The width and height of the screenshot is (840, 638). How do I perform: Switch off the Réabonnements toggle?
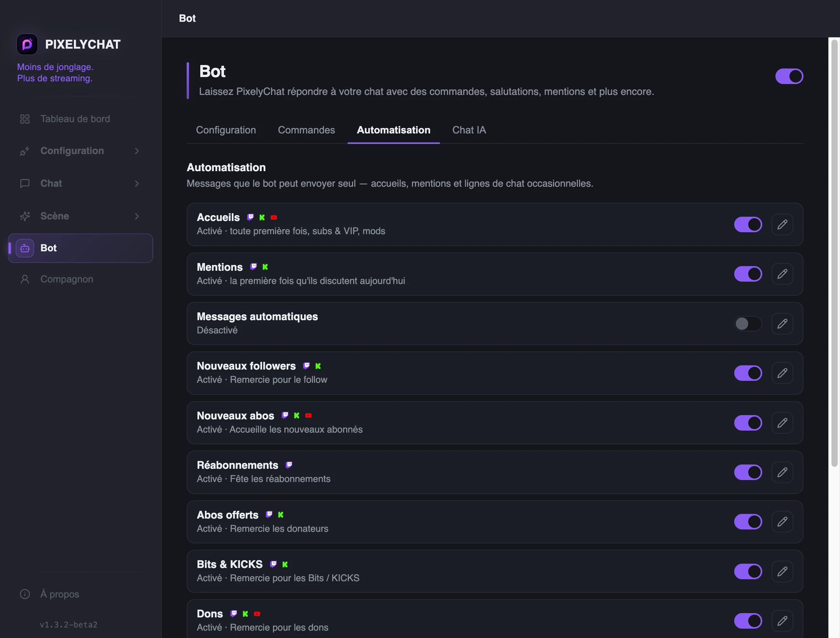click(x=748, y=472)
